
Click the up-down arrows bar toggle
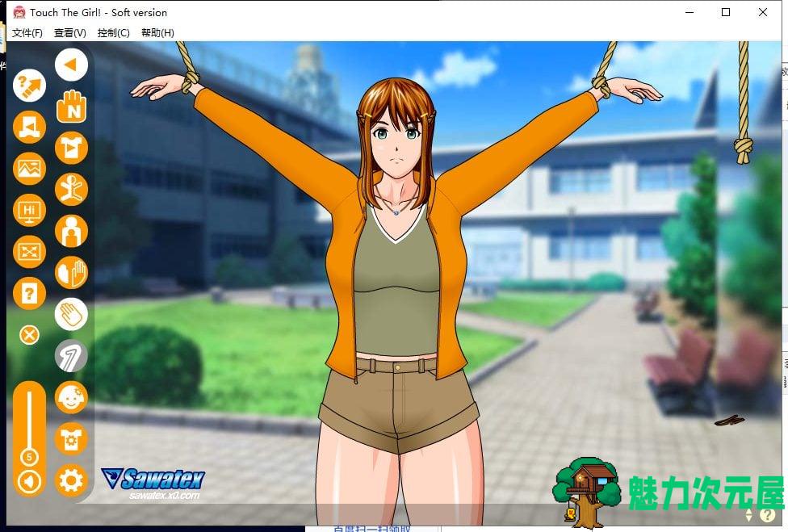[x=748, y=515]
